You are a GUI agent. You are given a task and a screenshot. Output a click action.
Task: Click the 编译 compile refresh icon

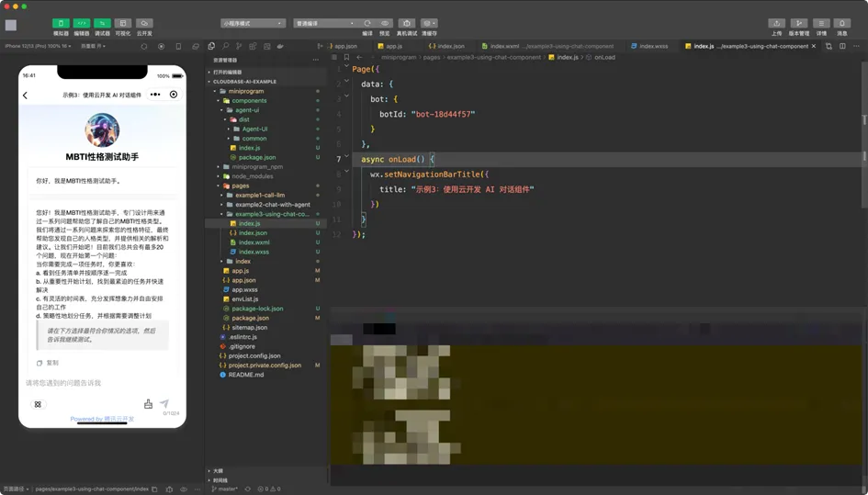coord(367,23)
